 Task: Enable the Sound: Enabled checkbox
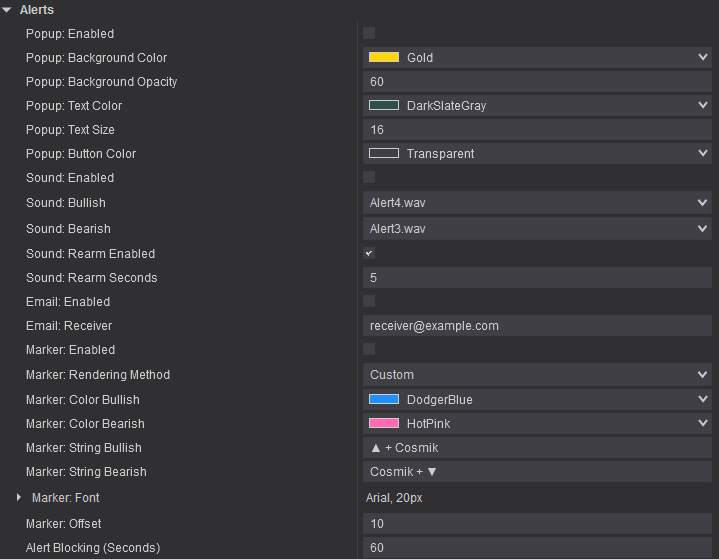(369, 177)
